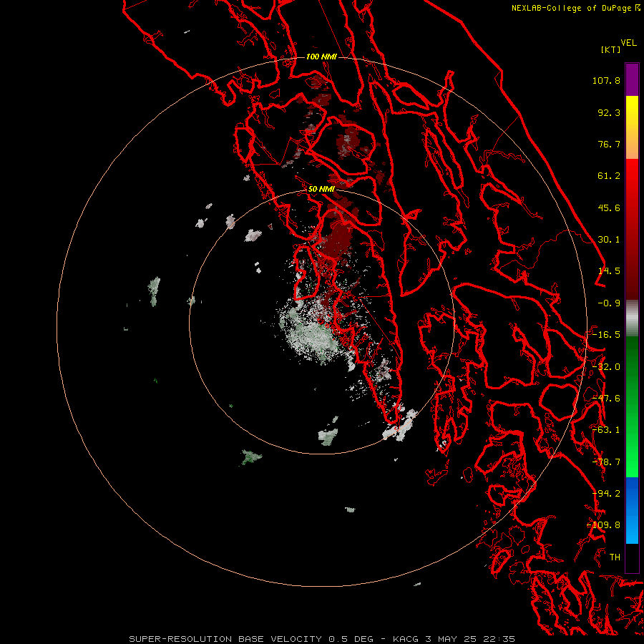The height and width of the screenshot is (644, 644).
Task: Click the blue segment of color bar
Action: tap(632, 510)
